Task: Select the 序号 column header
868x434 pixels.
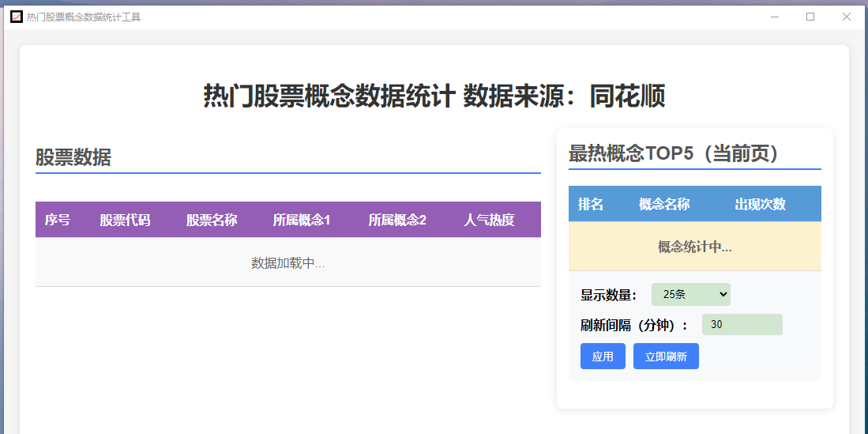Action: pos(58,220)
